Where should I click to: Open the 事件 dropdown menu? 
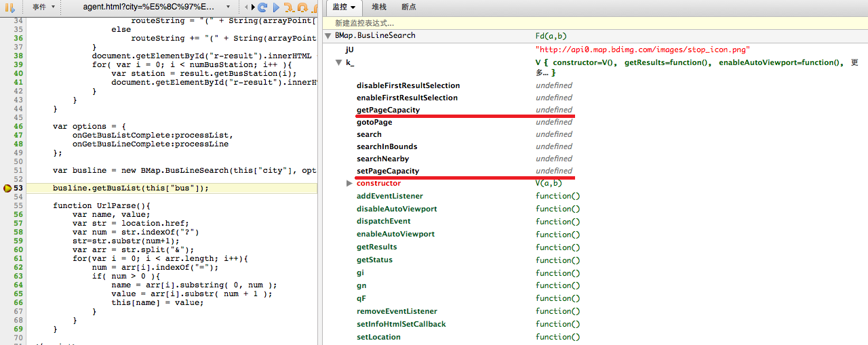click(x=43, y=7)
